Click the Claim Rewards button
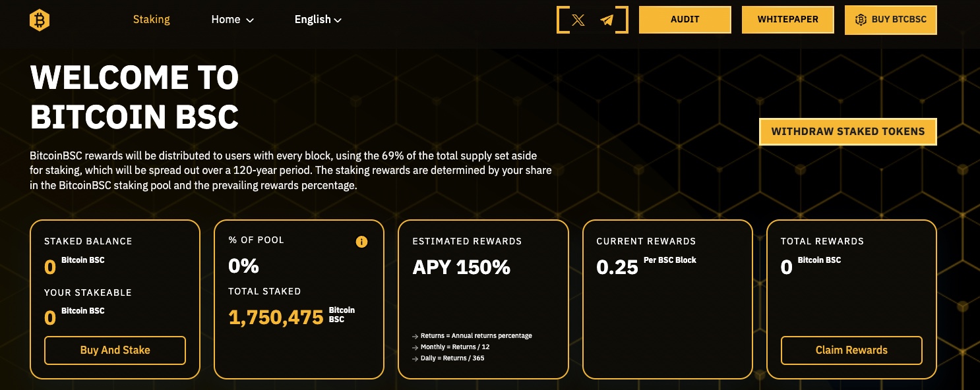This screenshot has width=980, height=390. (851, 350)
